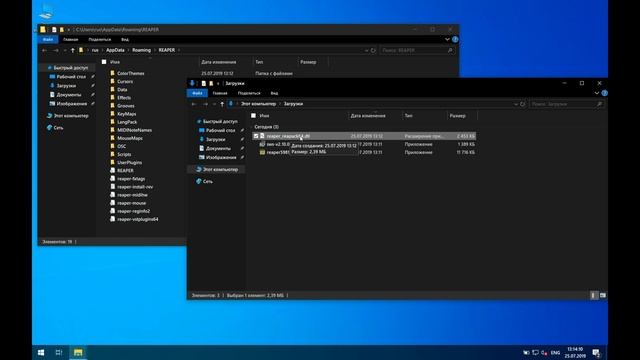This screenshot has width=640, height=360.
Task: Click Этот компьютер breadcrumb in Загрузки window
Action: 258,104
